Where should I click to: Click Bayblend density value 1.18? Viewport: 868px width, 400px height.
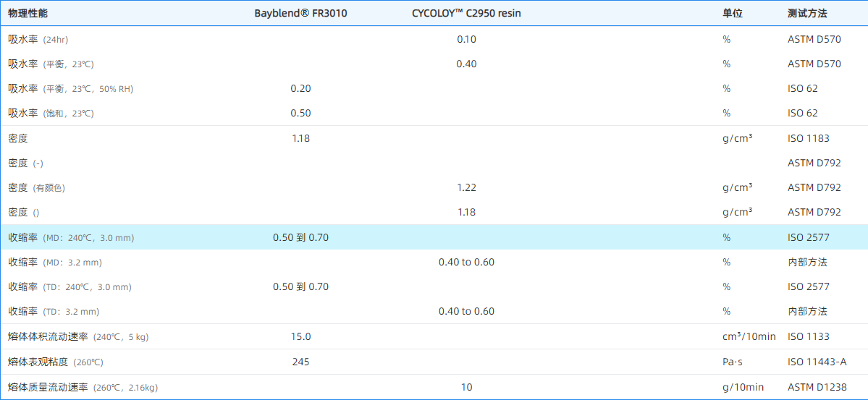coord(300,138)
